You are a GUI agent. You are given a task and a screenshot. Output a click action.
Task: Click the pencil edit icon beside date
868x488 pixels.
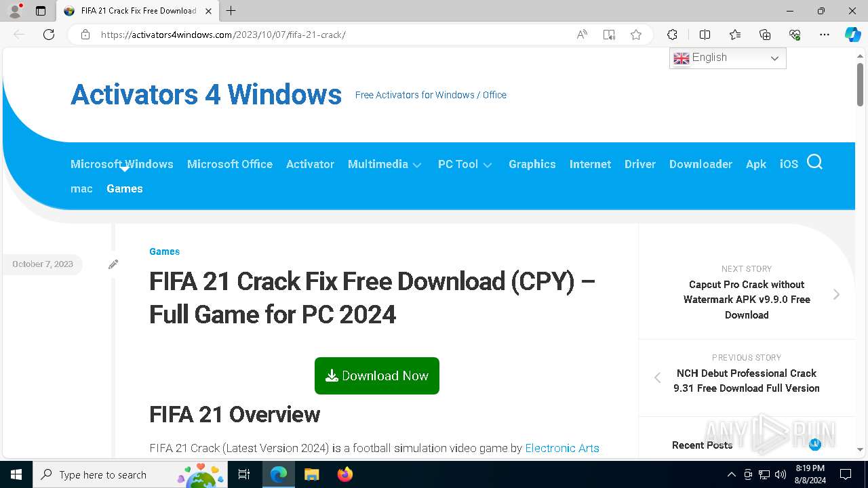[x=113, y=264]
